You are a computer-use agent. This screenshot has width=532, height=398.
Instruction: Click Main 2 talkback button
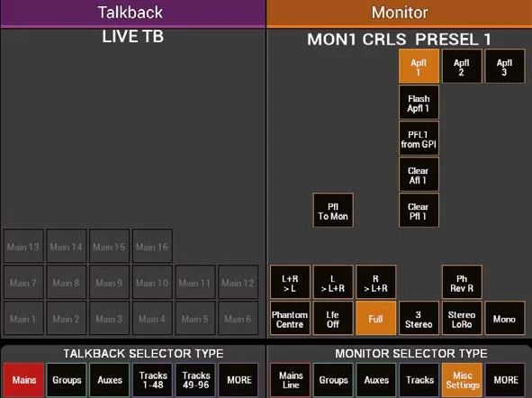point(67,318)
